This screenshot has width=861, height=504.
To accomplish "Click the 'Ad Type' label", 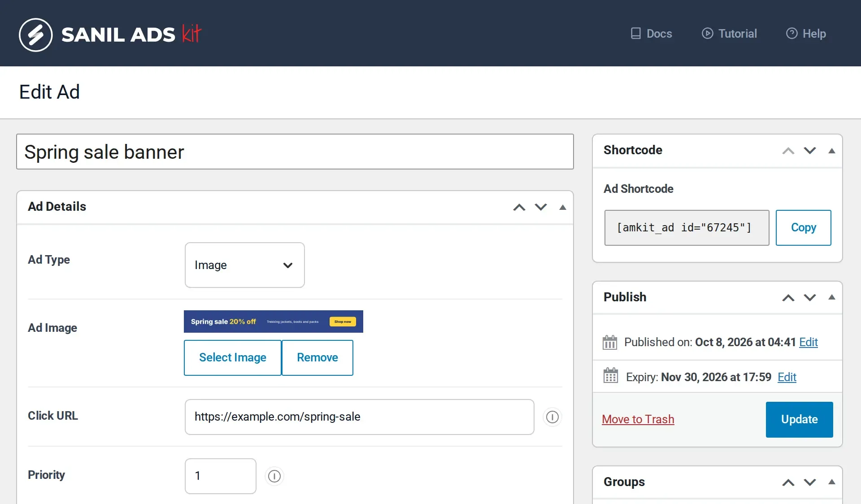I will (x=49, y=260).
